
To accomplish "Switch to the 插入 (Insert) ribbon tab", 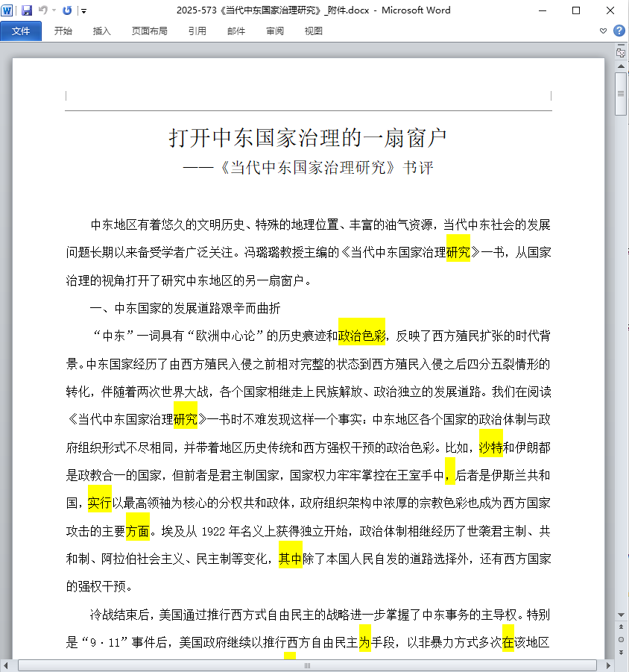I will [101, 31].
